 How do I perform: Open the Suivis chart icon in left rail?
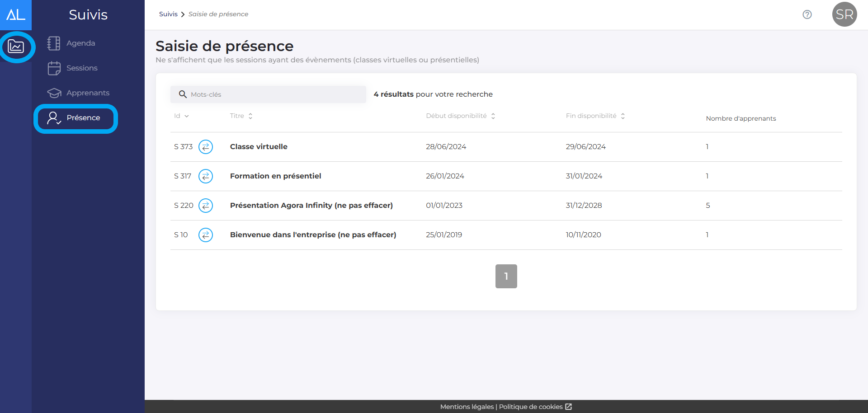[16, 47]
